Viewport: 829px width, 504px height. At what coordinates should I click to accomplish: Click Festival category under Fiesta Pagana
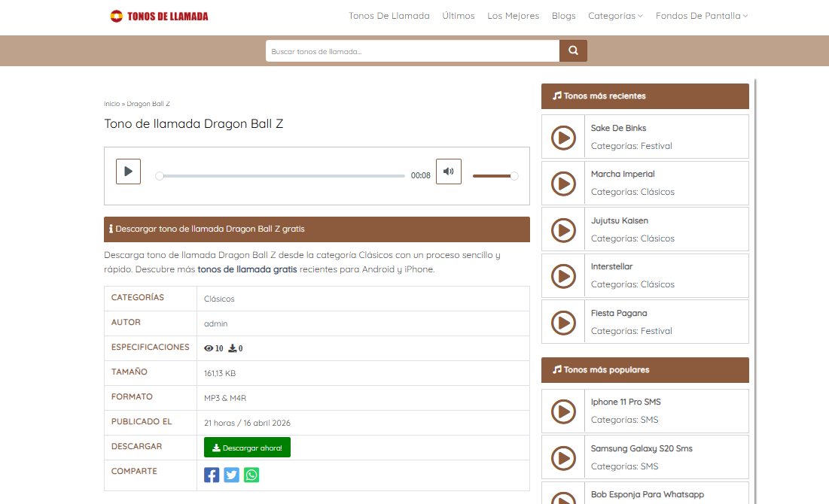point(656,331)
